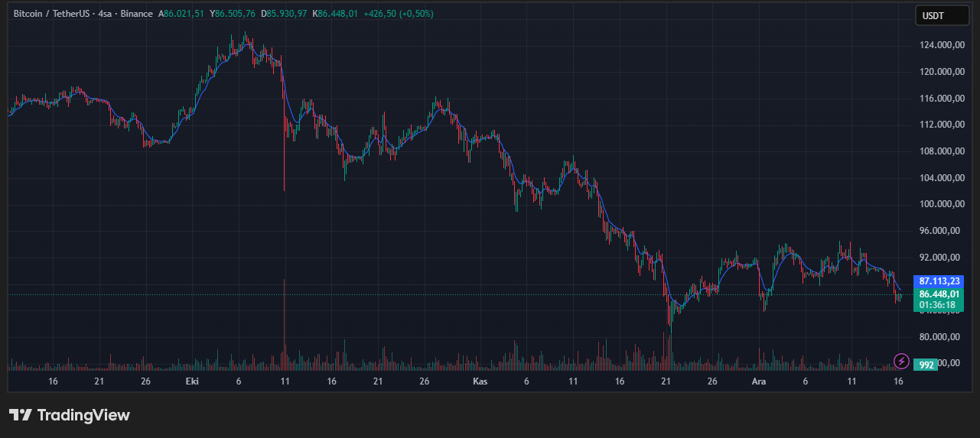Click the 124.000,00 level on price scale
Screen dimensions: 980x438
941,45
